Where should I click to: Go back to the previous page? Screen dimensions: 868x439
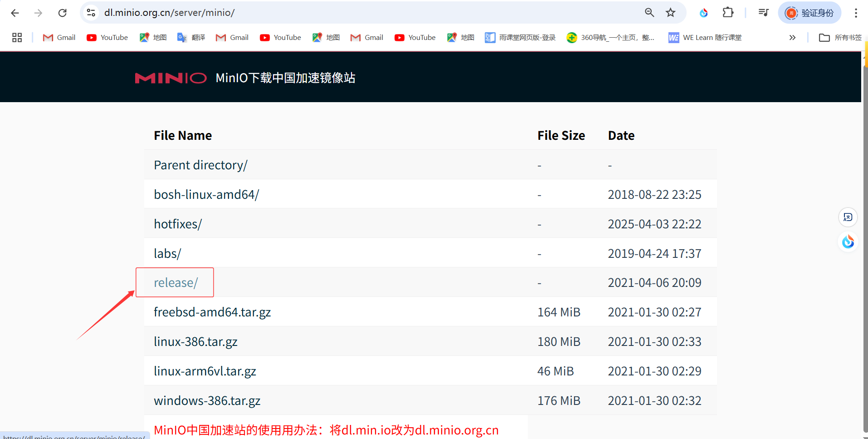[15, 13]
